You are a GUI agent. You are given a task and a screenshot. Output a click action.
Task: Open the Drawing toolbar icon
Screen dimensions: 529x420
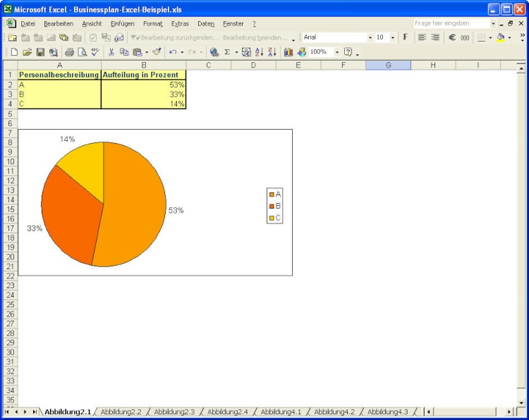point(301,52)
